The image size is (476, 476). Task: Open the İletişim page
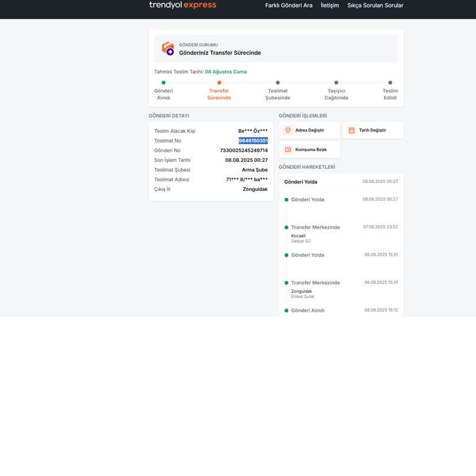(x=330, y=6)
